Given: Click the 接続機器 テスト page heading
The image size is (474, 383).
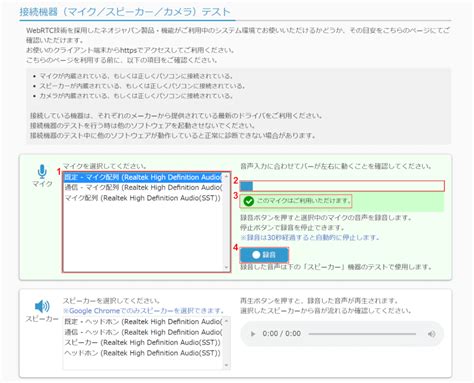Looking at the screenshot, I should [125, 12].
